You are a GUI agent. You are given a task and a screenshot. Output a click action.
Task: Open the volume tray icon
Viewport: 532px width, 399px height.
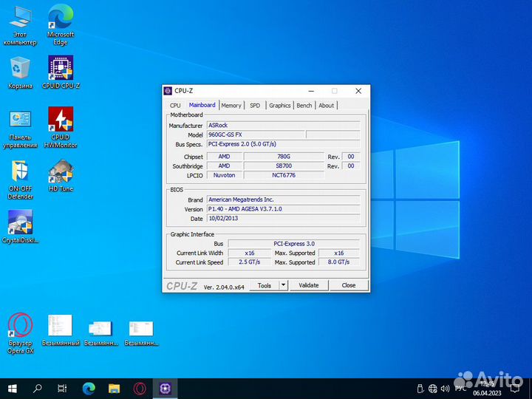click(x=445, y=389)
